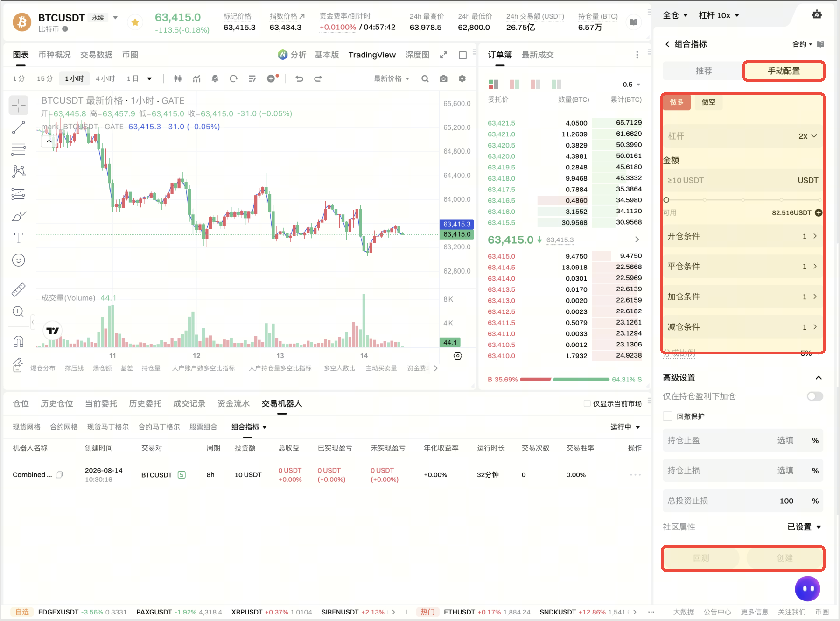
Task: Open 公告中心 link in footer
Action: coord(717,612)
